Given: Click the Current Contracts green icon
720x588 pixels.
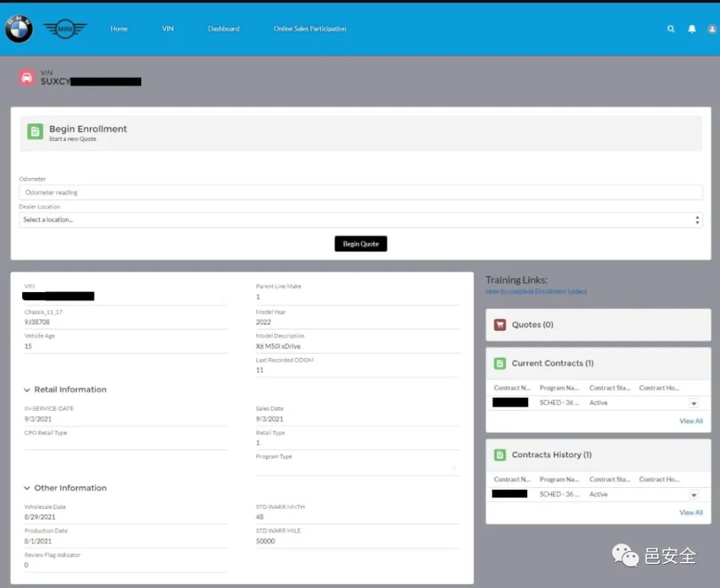Looking at the screenshot, I should (499, 363).
